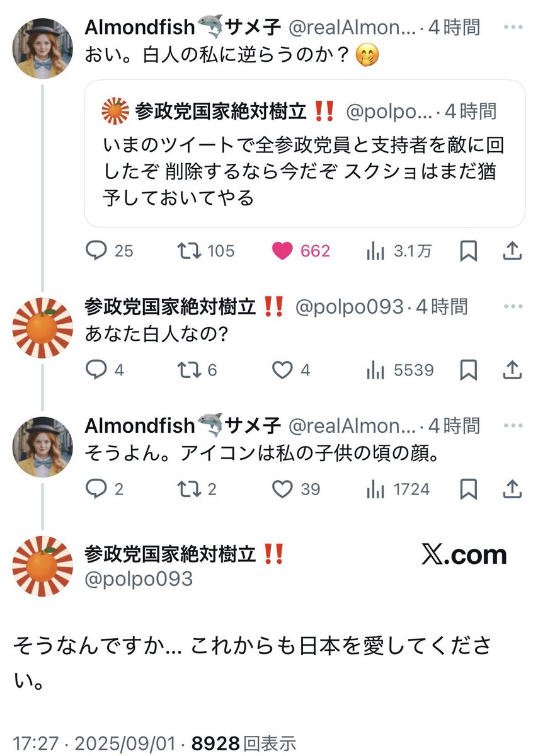Viewport: 538px width, 756px height.
Task: Open view stats showing 1724 views
Action: (x=398, y=489)
